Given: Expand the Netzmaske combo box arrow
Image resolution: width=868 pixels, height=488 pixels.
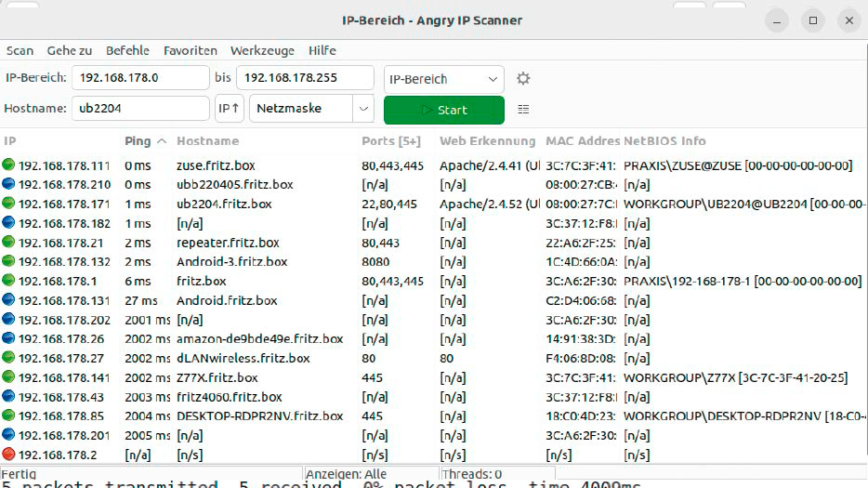Looking at the screenshot, I should coord(363,109).
